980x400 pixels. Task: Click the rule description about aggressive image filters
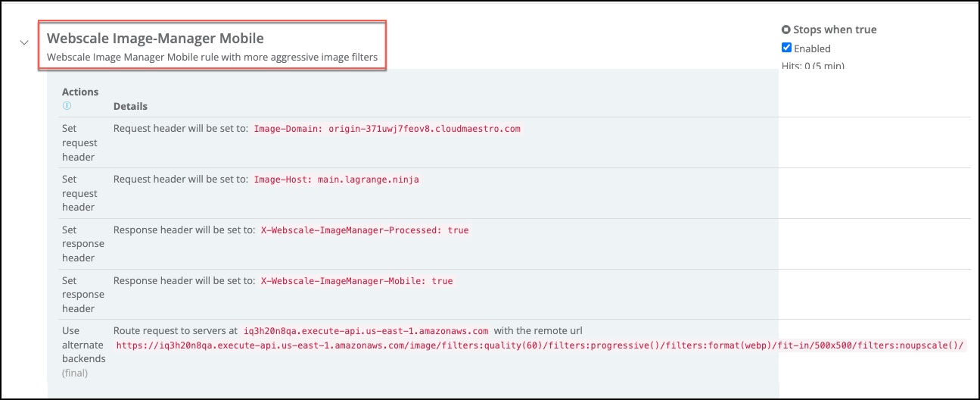click(x=212, y=57)
